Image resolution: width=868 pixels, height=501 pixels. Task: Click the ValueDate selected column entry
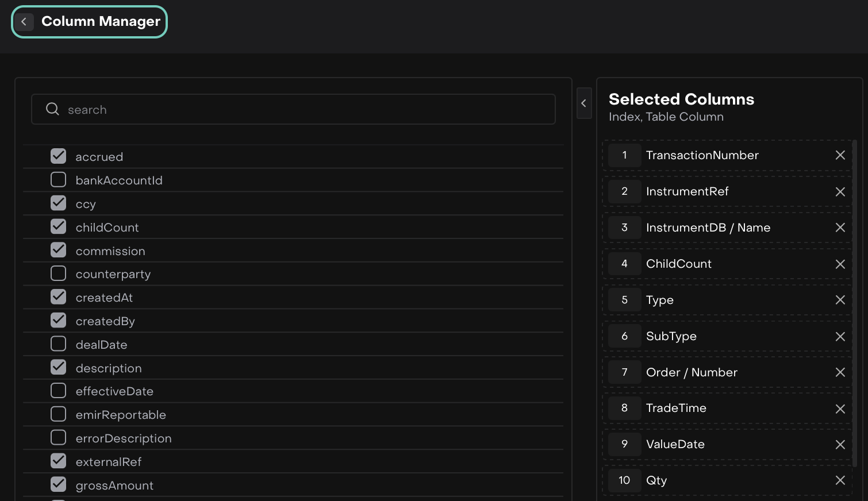(675, 444)
